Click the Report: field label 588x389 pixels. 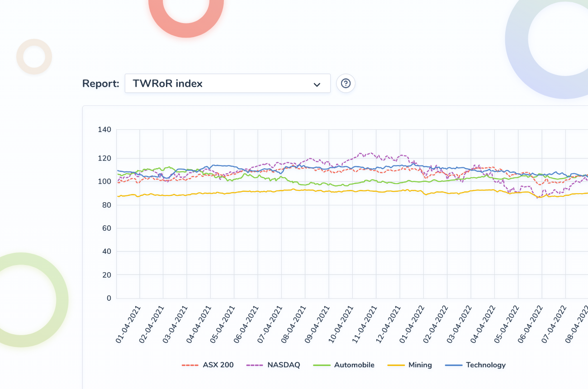tap(101, 84)
